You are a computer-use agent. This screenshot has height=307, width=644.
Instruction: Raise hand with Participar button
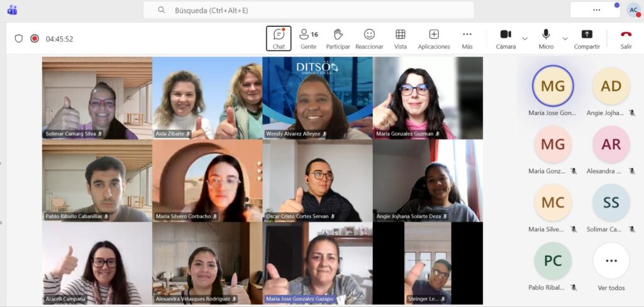(338, 38)
